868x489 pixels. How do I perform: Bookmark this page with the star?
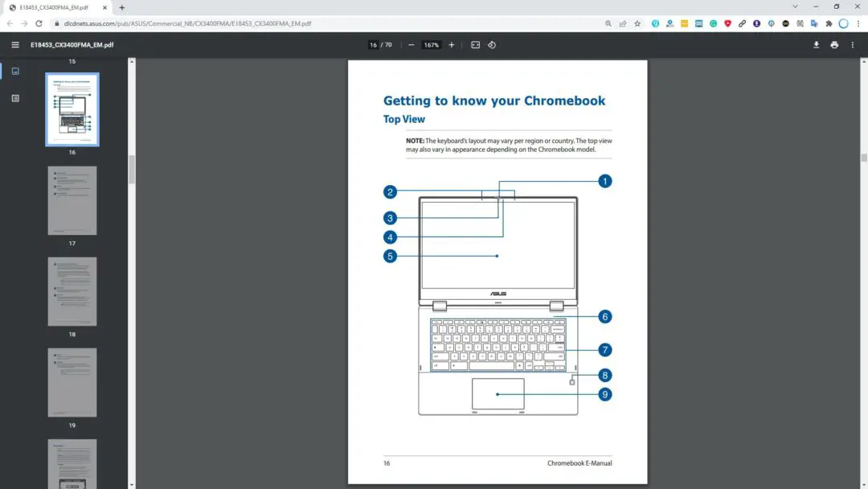[637, 24]
